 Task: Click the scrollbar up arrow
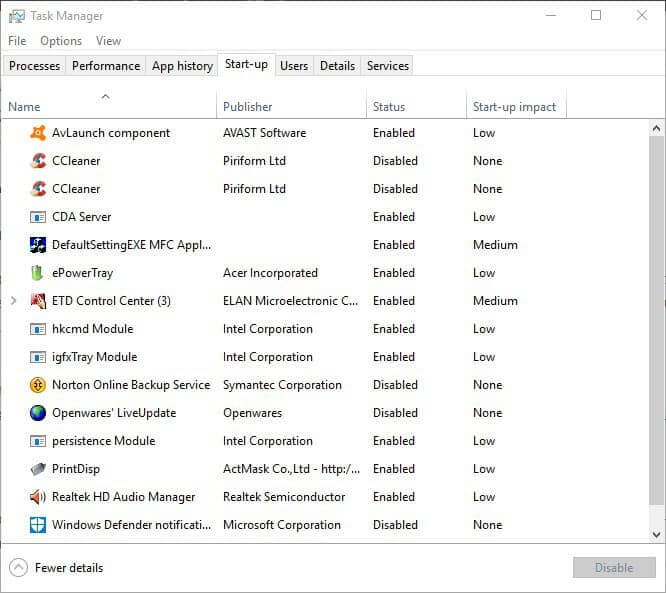657,128
